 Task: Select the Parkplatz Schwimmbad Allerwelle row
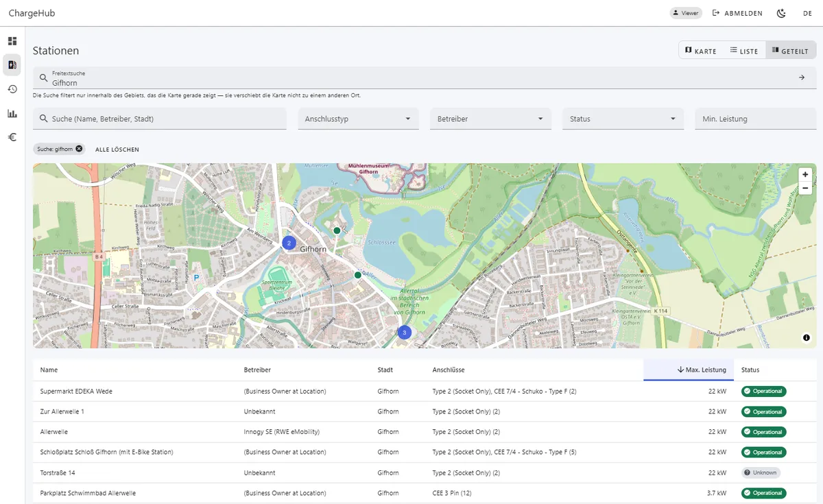click(425, 493)
